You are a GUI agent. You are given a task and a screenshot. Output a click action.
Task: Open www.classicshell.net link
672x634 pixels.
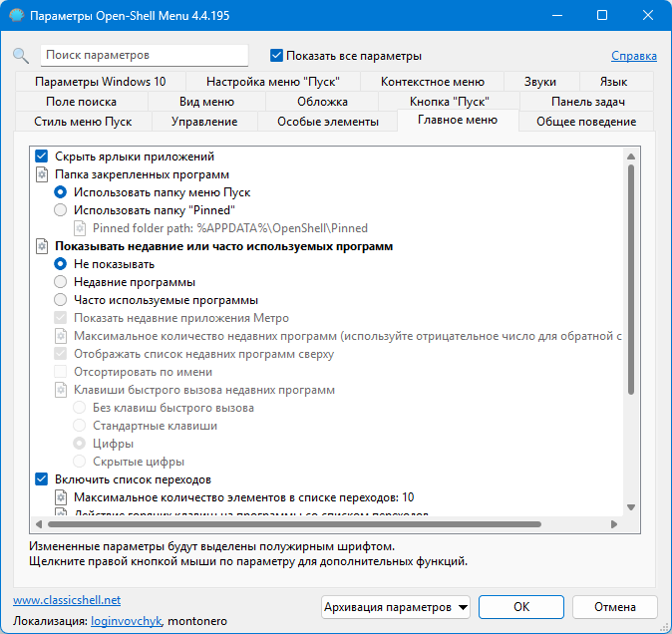tap(67, 600)
